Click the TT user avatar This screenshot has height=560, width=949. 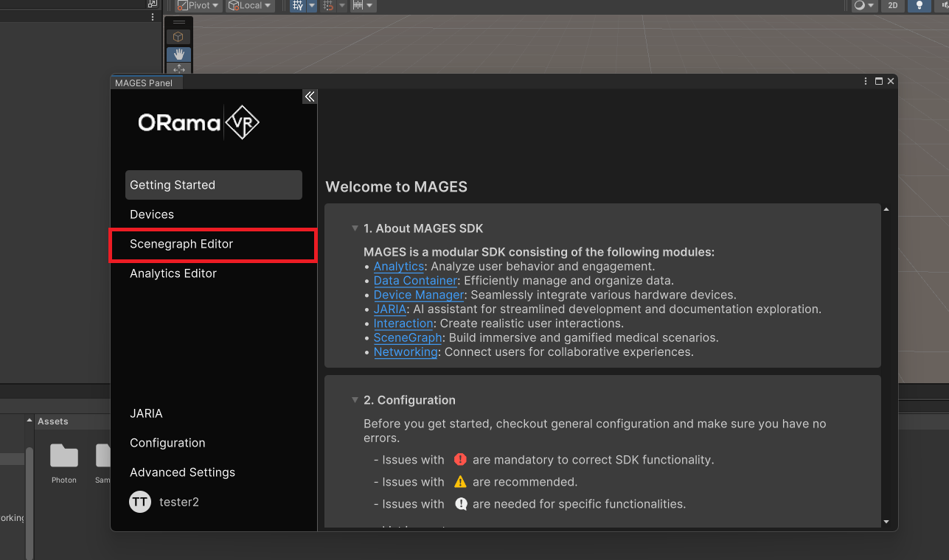pyautogui.click(x=140, y=502)
